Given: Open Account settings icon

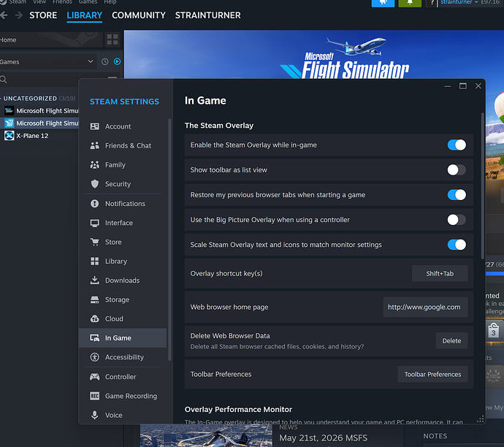Looking at the screenshot, I should point(94,126).
